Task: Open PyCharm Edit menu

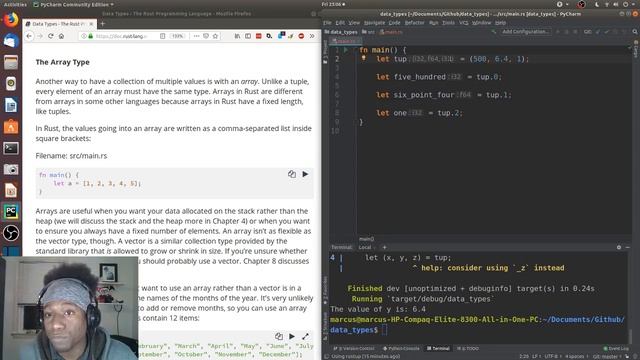Action: pos(340,23)
